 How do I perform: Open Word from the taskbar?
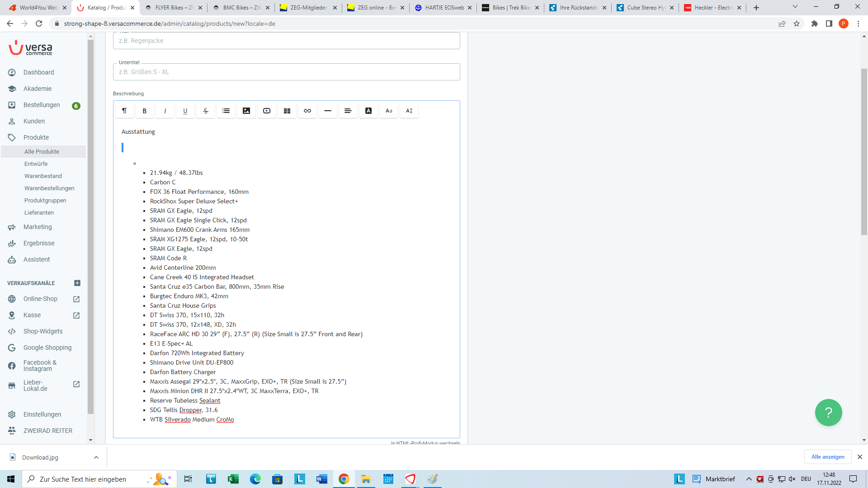pyautogui.click(x=322, y=479)
